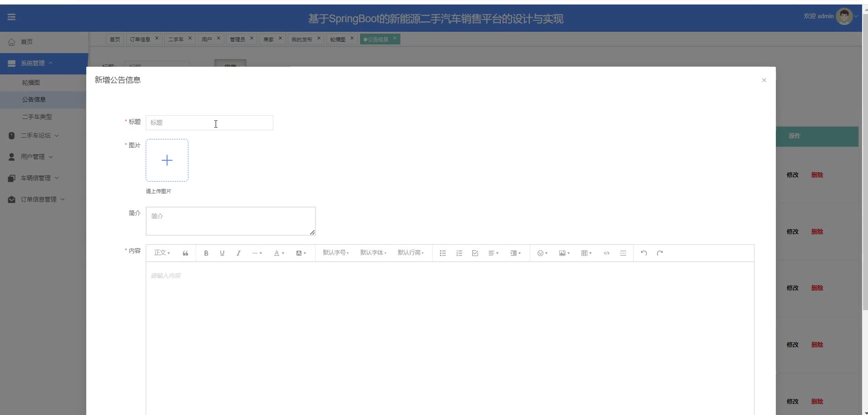Open the 正文 heading style dropdown

tap(162, 253)
